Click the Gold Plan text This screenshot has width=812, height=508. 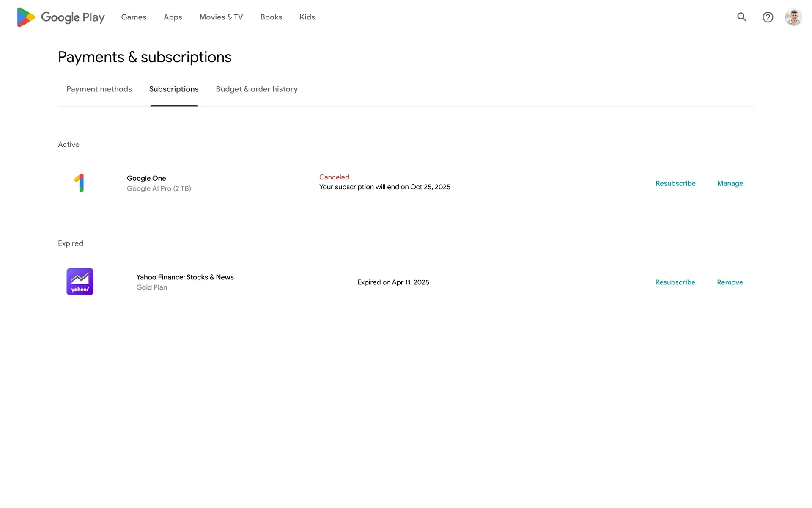click(151, 287)
